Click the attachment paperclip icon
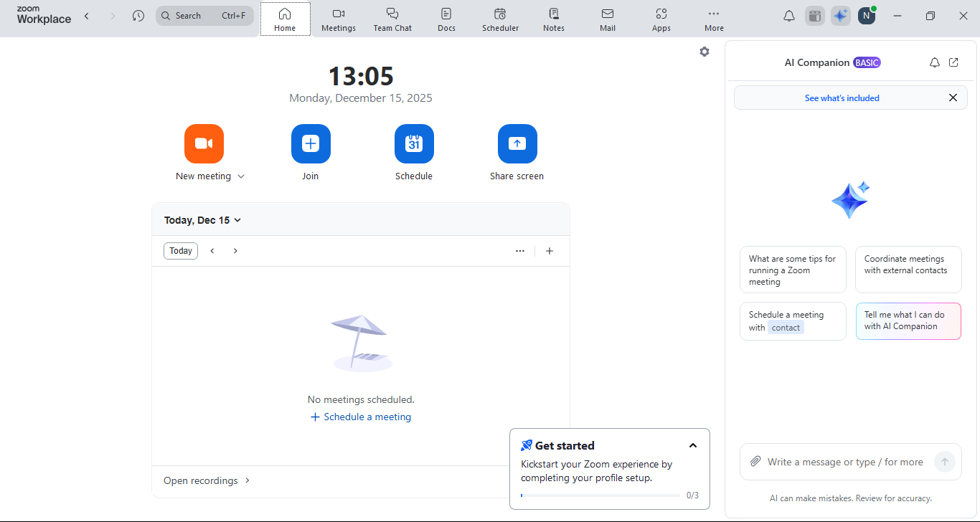 [755, 462]
